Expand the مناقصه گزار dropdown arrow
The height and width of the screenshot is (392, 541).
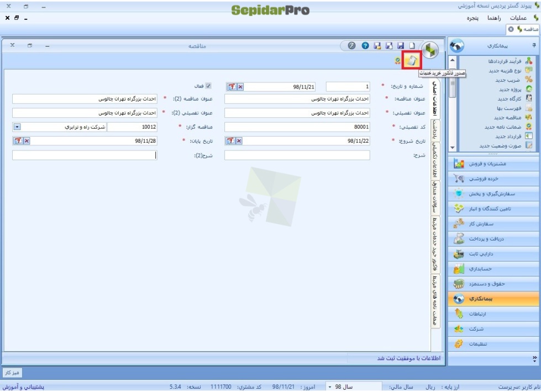click(17, 127)
